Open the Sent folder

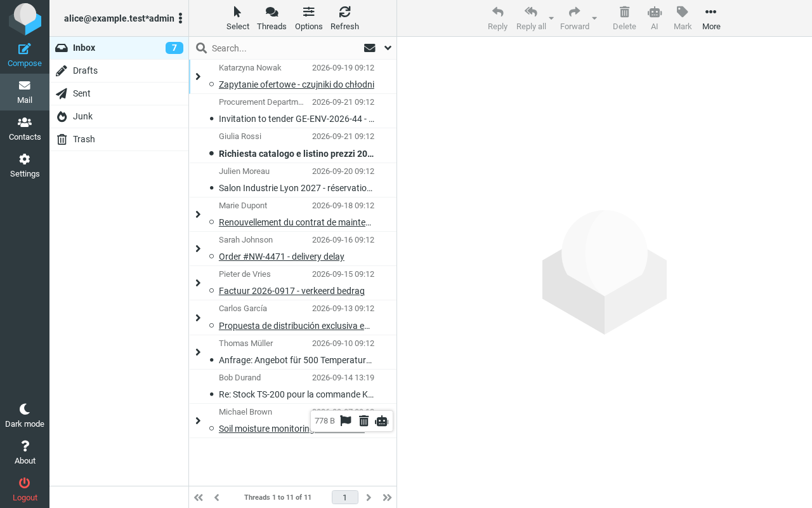(x=119, y=93)
